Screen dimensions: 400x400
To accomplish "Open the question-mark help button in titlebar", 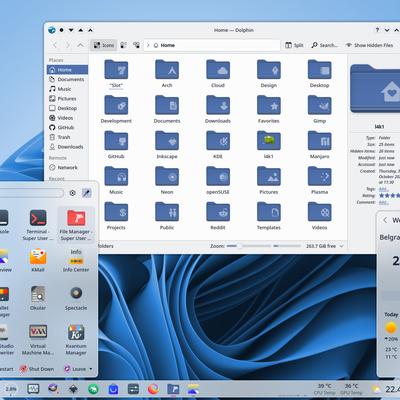I will tap(377, 30).
